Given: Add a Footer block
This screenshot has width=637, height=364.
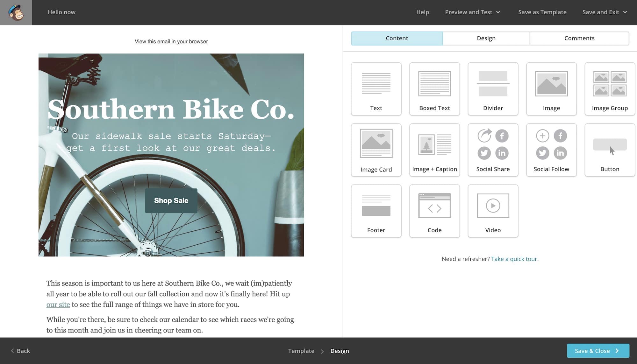Looking at the screenshot, I should [376, 211].
